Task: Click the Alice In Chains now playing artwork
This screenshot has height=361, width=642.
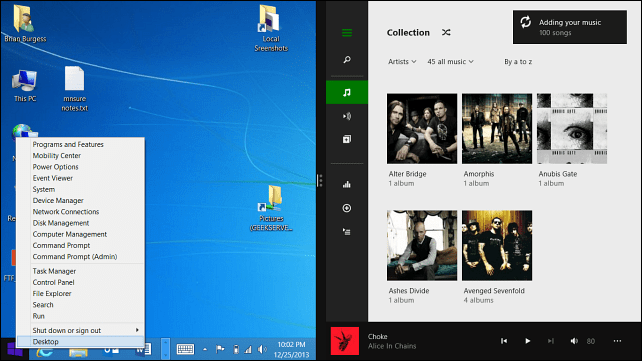Action: pos(345,341)
